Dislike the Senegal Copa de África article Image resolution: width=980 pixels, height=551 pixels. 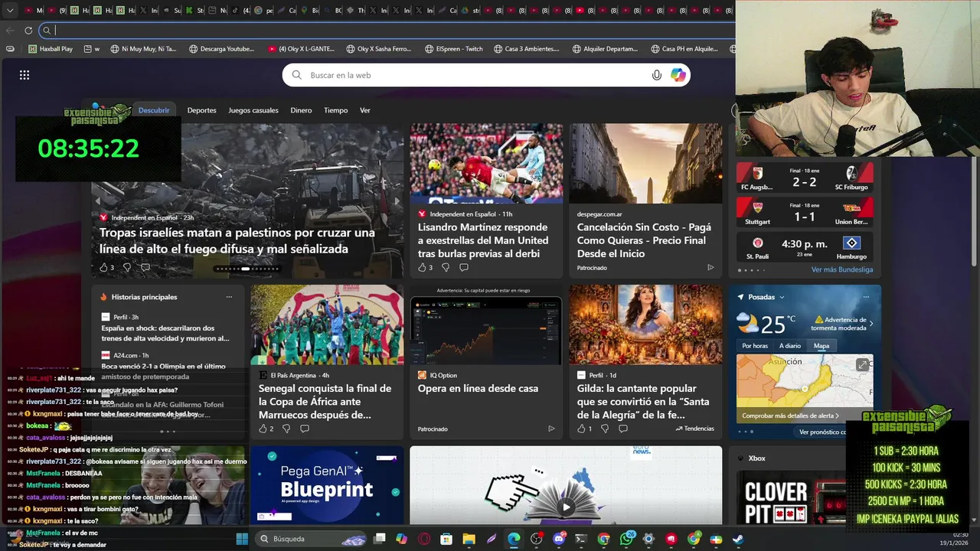[286, 429]
